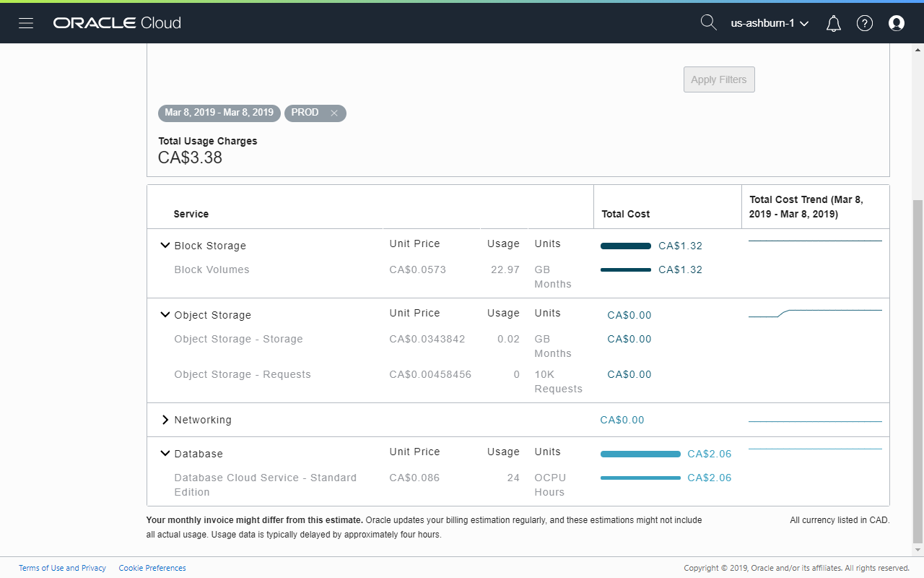Click the Database total cost bar
The width and height of the screenshot is (924, 578).
pyautogui.click(x=640, y=454)
